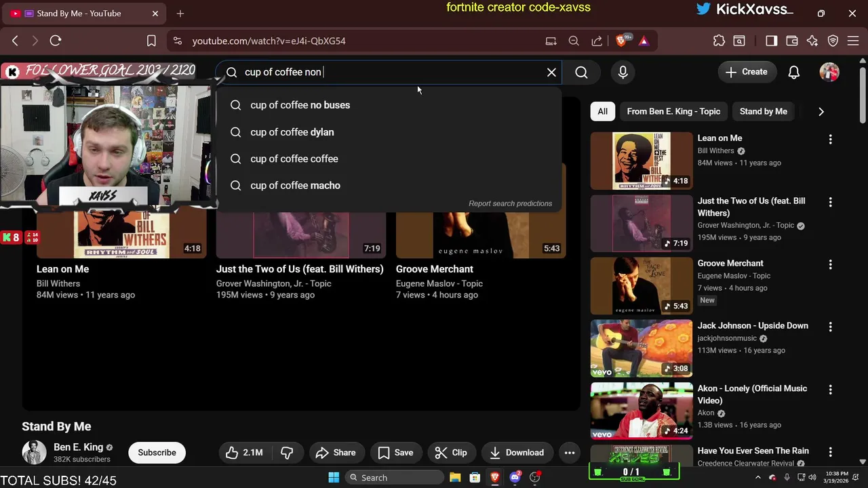Image resolution: width=868 pixels, height=488 pixels.
Task: Open Brave Shields lion icon
Action: click(621, 41)
